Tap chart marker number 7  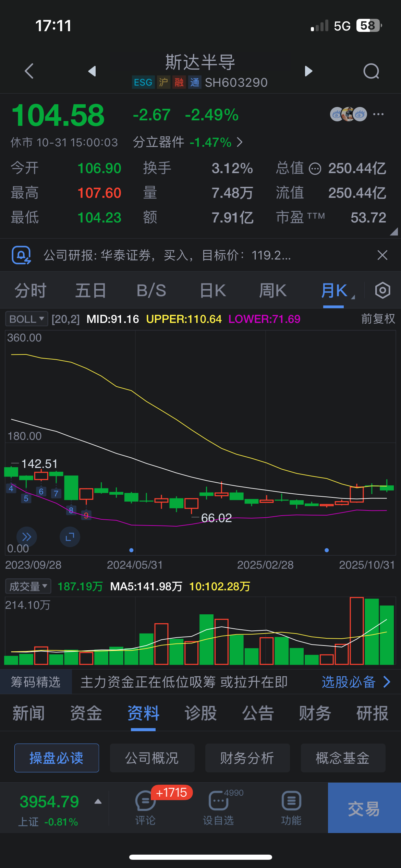pyautogui.click(x=56, y=494)
